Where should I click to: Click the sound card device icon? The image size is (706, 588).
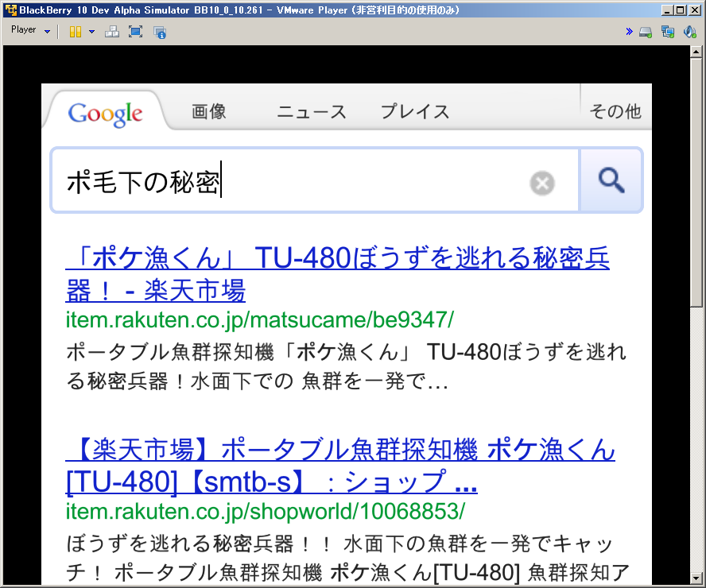click(690, 32)
